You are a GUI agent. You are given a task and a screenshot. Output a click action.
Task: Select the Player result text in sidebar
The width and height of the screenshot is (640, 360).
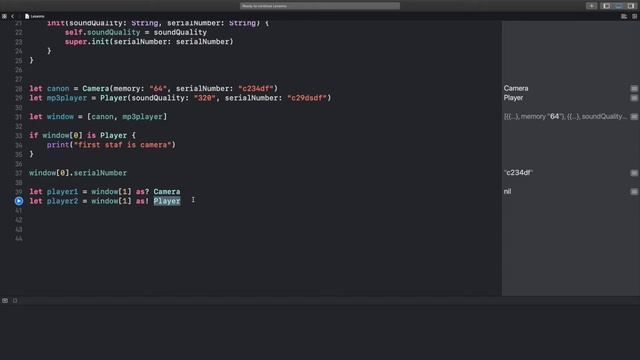tap(513, 98)
